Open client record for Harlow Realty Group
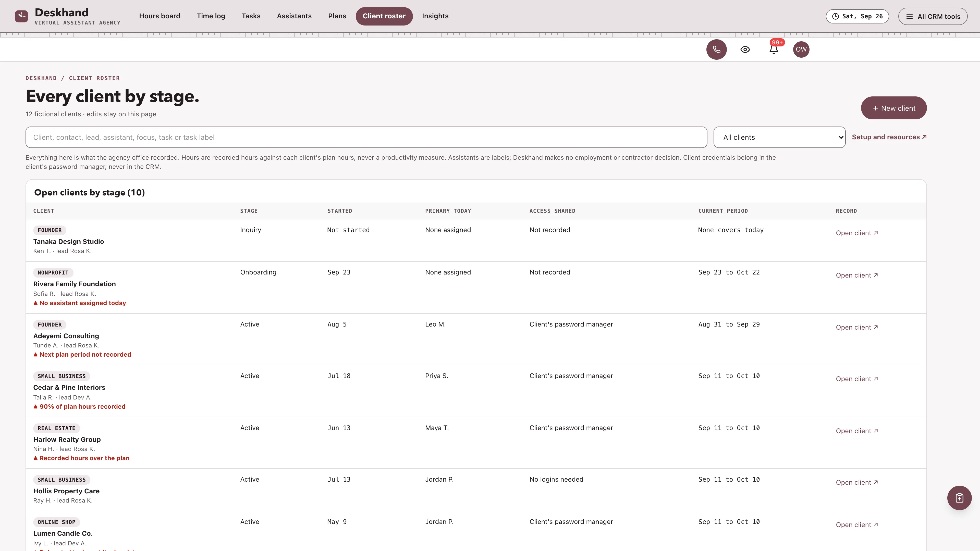This screenshot has height=551, width=980. pyautogui.click(x=857, y=431)
